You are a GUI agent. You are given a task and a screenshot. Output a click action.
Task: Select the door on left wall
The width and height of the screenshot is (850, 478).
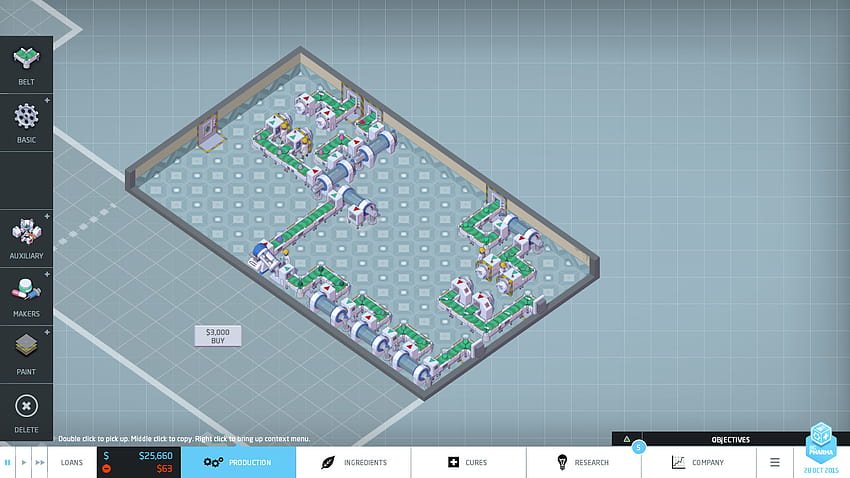click(x=210, y=132)
